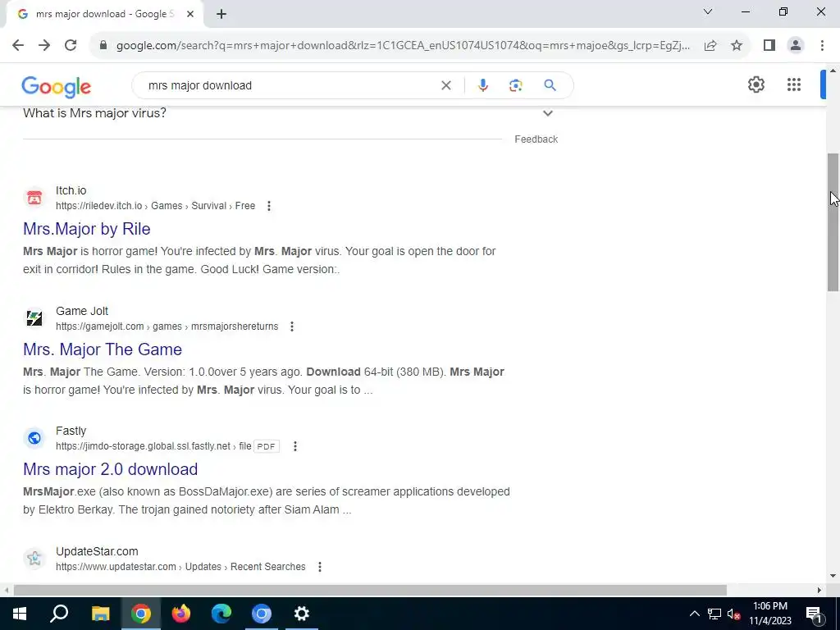Launch Firefox from the taskbar
Viewport: 840px width, 630px height.
coord(181,614)
